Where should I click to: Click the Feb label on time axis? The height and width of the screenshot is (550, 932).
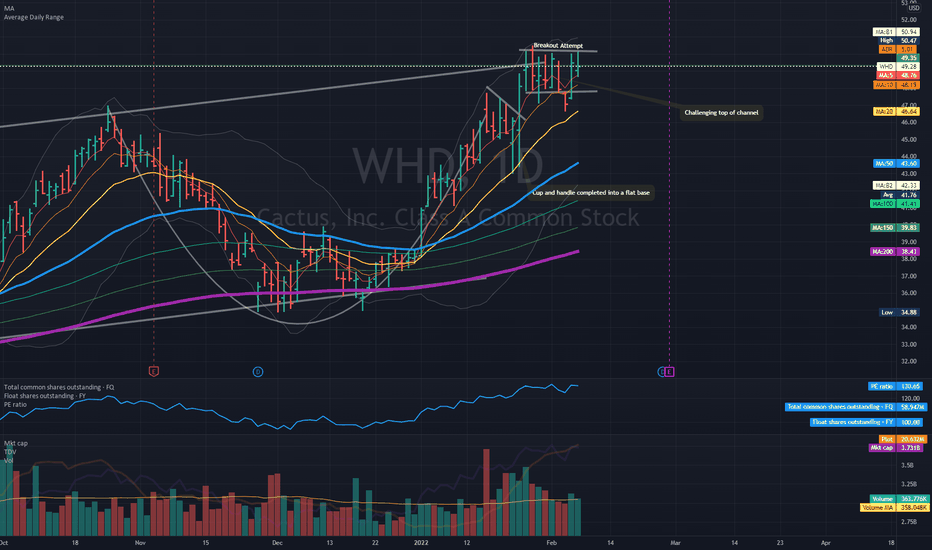[x=552, y=543]
